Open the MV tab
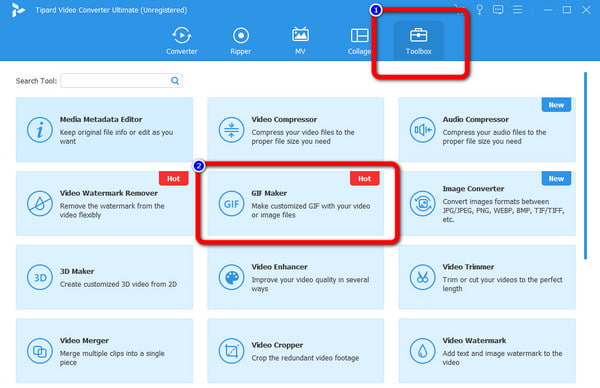This screenshot has height=388, width=600. click(300, 41)
